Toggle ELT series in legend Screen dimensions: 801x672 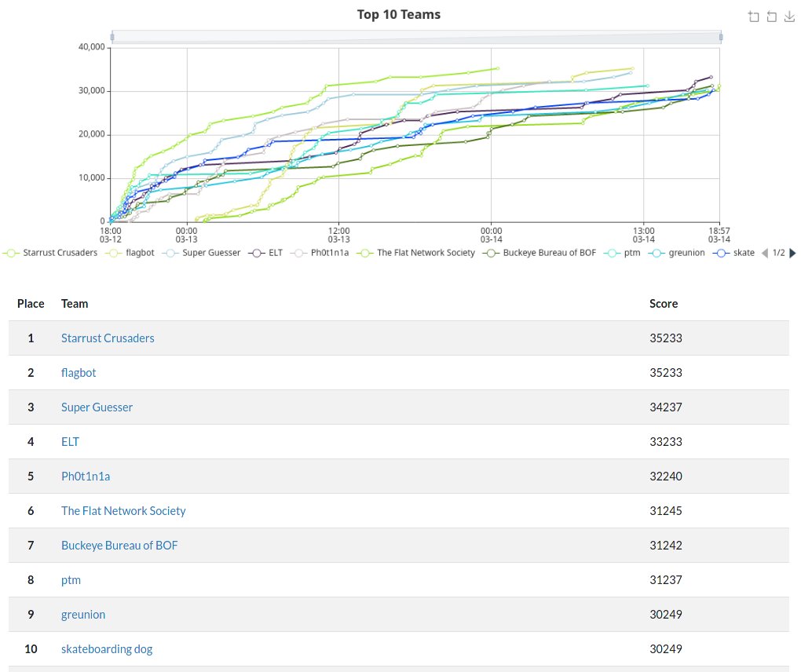[265, 253]
